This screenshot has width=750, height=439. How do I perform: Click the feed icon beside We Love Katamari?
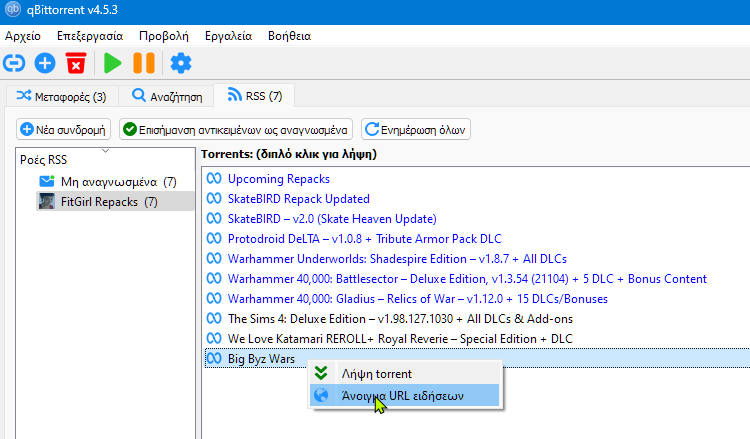tap(214, 339)
